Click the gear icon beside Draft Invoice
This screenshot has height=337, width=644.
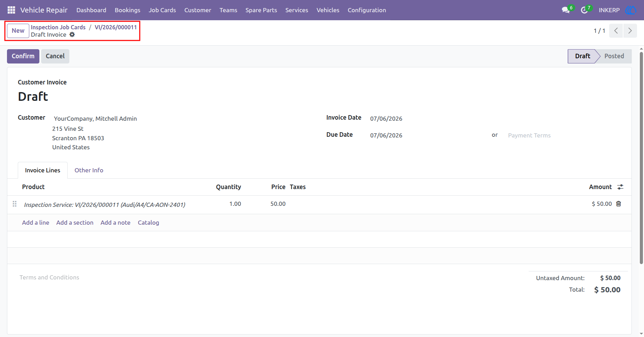[72, 35]
